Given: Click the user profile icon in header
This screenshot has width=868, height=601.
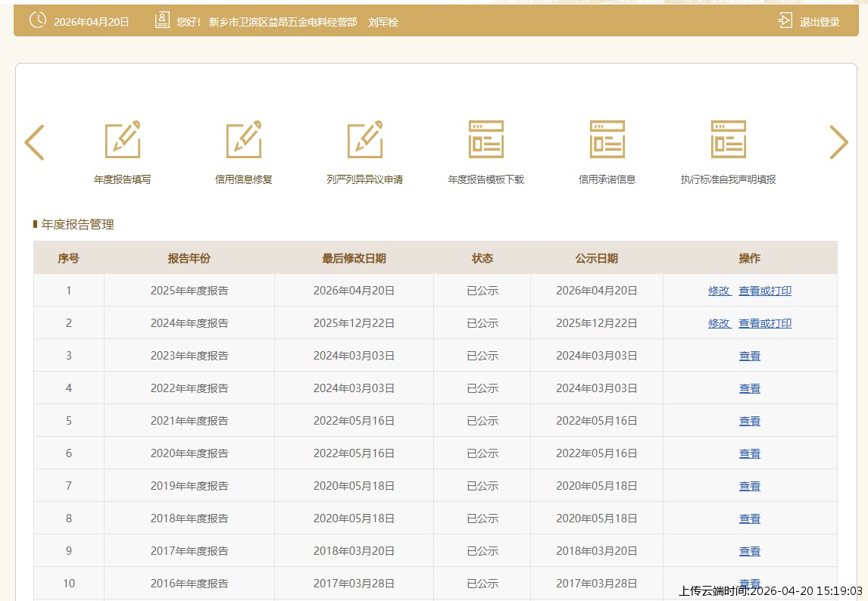Looking at the screenshot, I should (x=162, y=21).
